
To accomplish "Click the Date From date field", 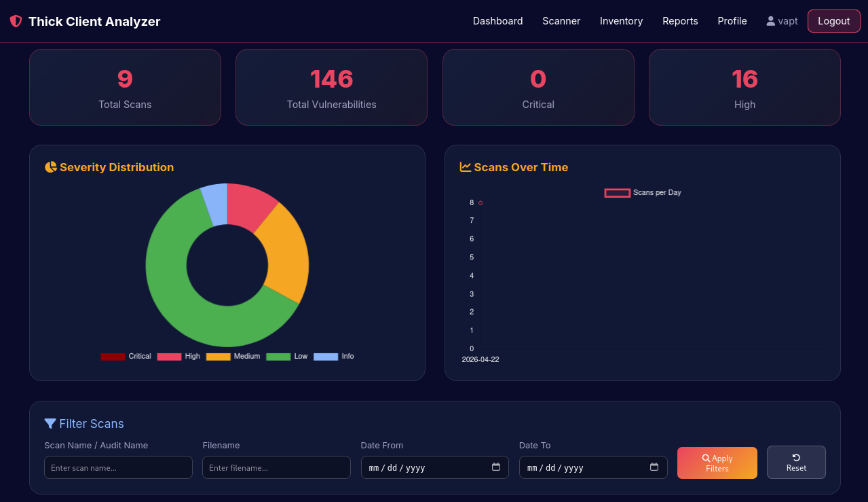I will pos(435,467).
